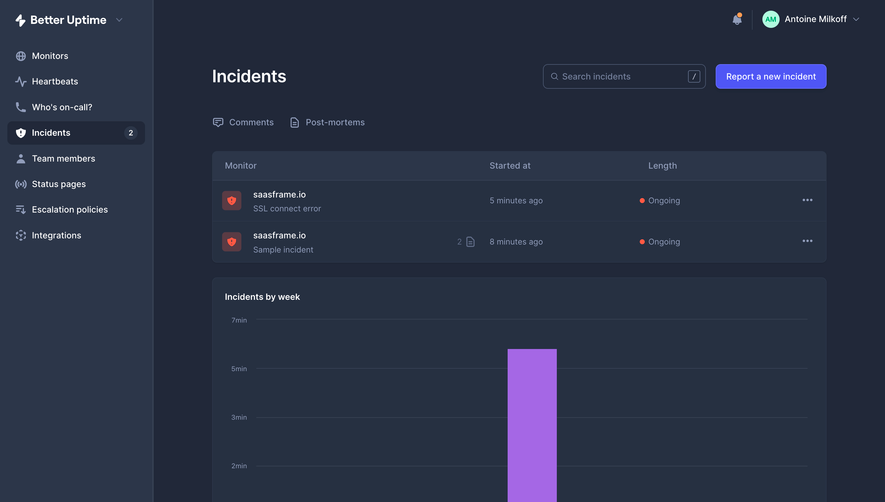Image resolution: width=885 pixels, height=502 pixels.
Task: Click the Better Uptime lightning logo
Action: click(20, 20)
